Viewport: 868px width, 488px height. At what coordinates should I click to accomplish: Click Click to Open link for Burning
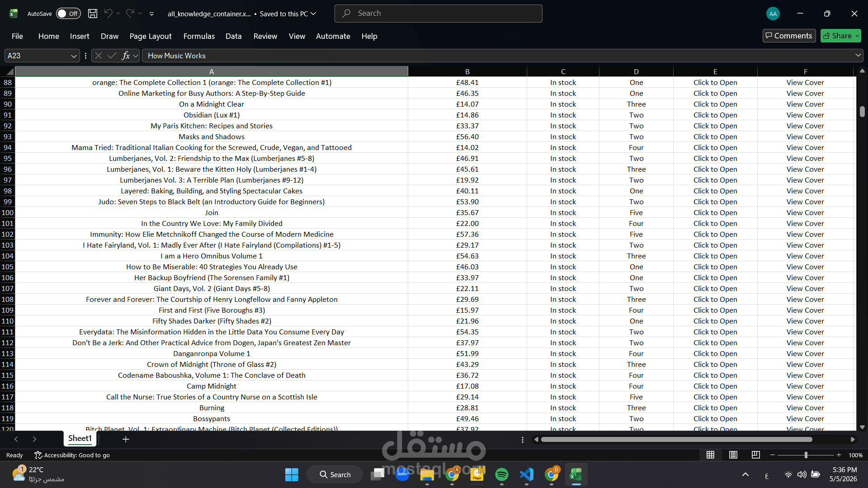715,408
